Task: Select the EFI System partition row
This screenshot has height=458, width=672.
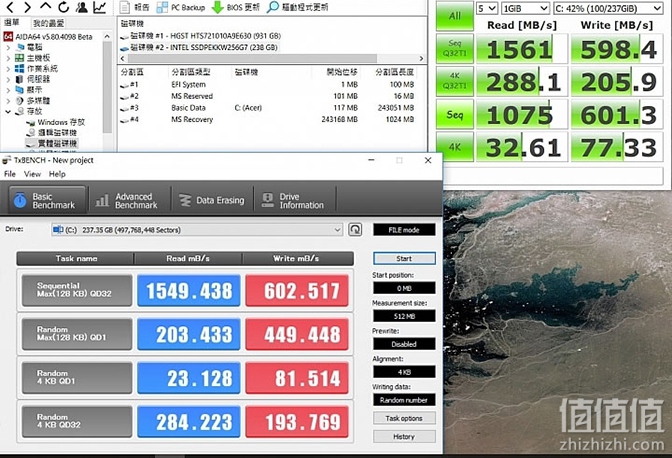Action: coord(267,84)
